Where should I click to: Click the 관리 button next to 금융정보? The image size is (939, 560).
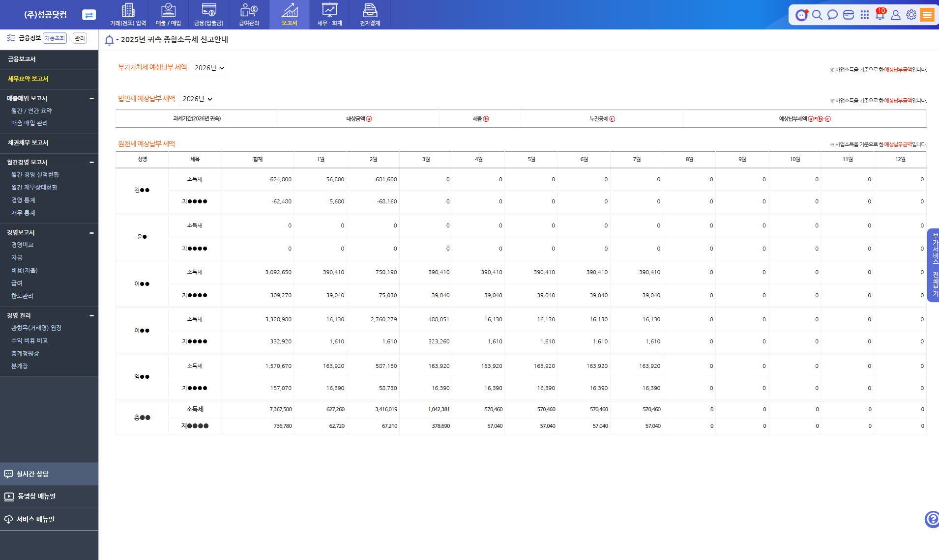coord(80,38)
